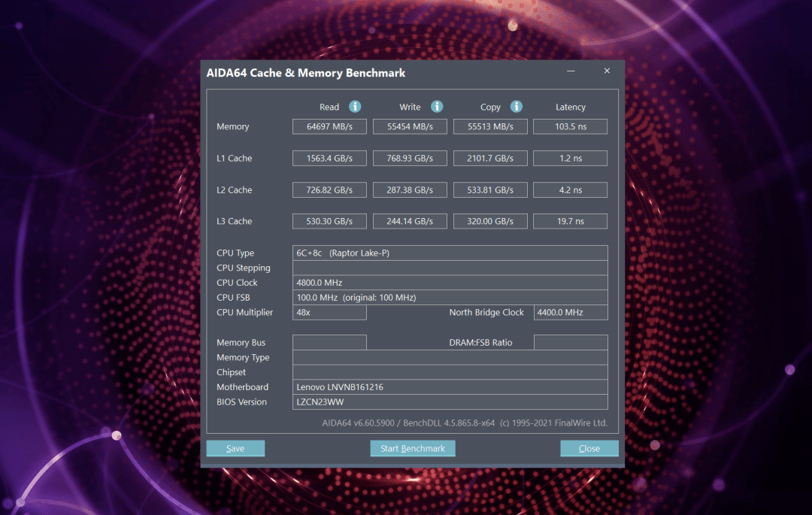Select the Memory Read result field
The height and width of the screenshot is (515, 812).
(329, 126)
